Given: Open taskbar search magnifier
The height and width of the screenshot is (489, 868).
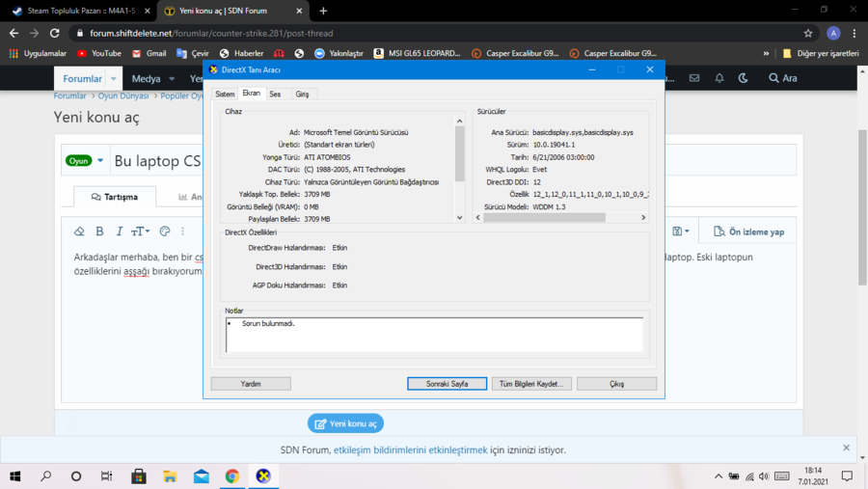Looking at the screenshot, I should click(46, 476).
